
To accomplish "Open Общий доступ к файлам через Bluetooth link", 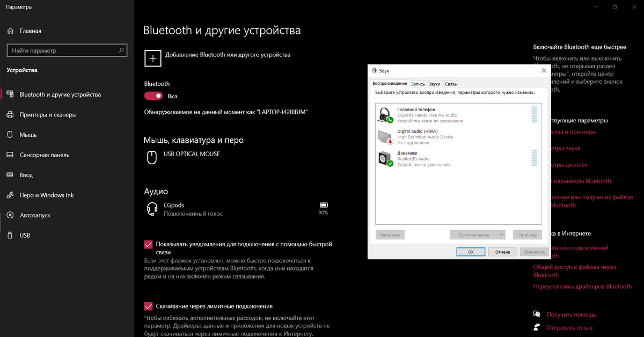I will pos(575,271).
